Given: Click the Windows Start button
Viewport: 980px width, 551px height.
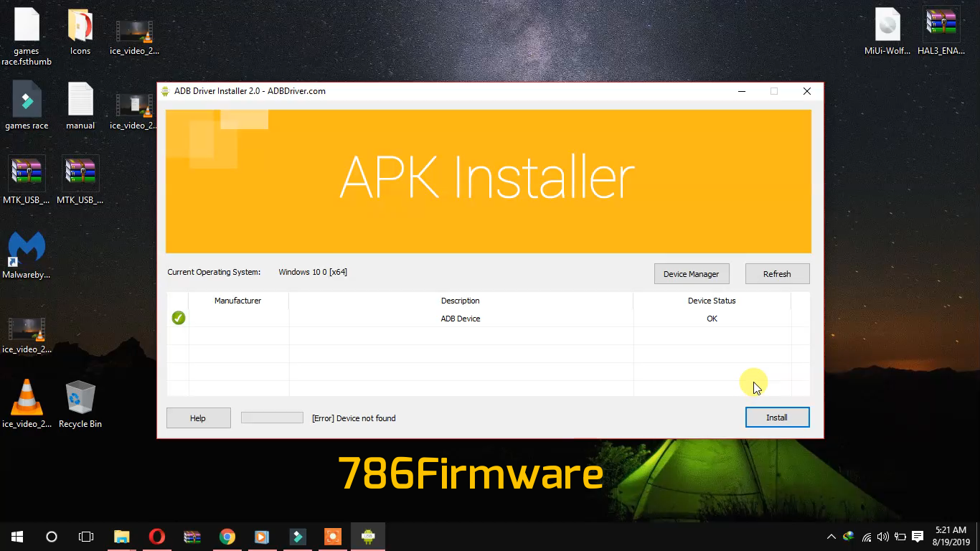Looking at the screenshot, I should (16, 536).
